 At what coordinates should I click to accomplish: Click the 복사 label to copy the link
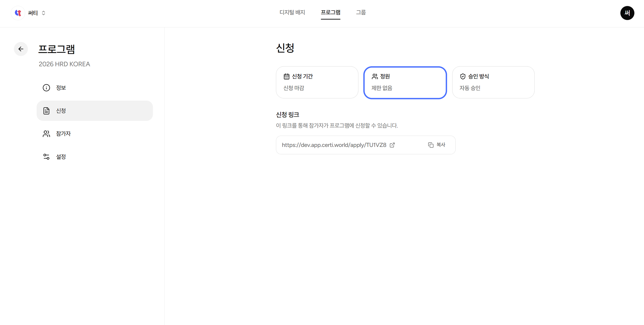[441, 145]
